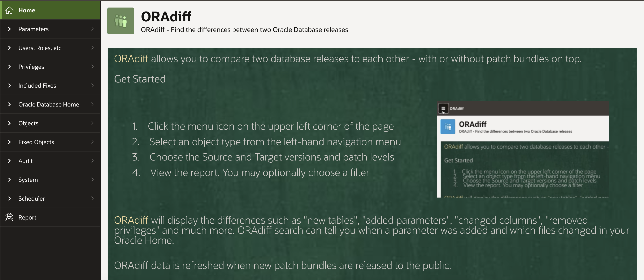Select the Parameters menu entry
This screenshot has width=644, height=280.
tap(50, 29)
